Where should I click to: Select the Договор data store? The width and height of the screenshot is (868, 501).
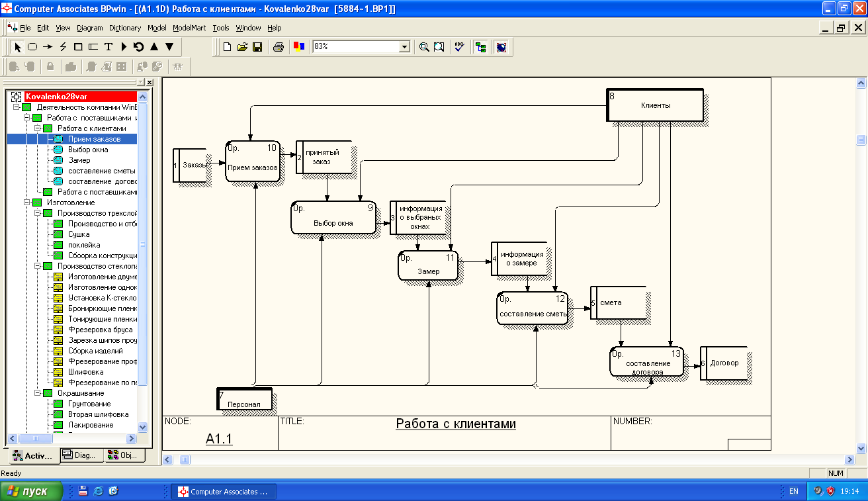(x=724, y=363)
